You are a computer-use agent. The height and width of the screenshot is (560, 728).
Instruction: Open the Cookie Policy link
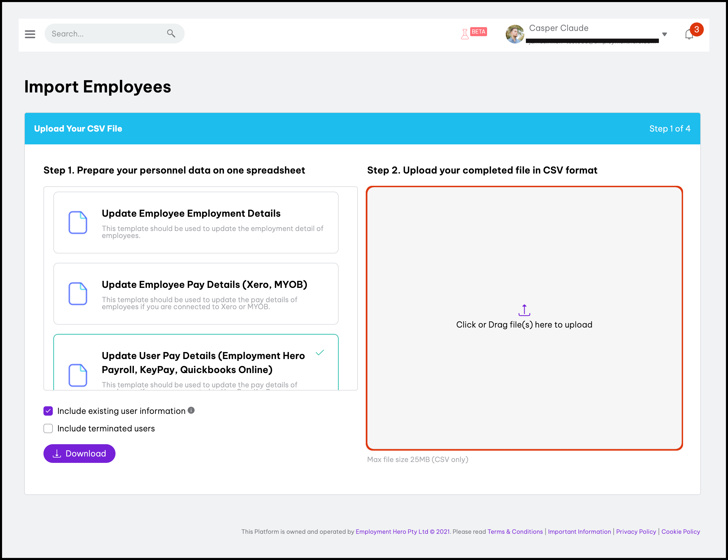coord(680,532)
